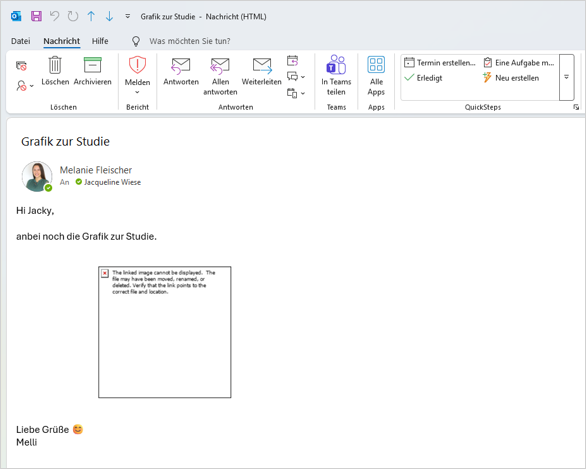Expand the QuickSteps gallery
Viewport: 586px width, 469px height.
[567, 77]
